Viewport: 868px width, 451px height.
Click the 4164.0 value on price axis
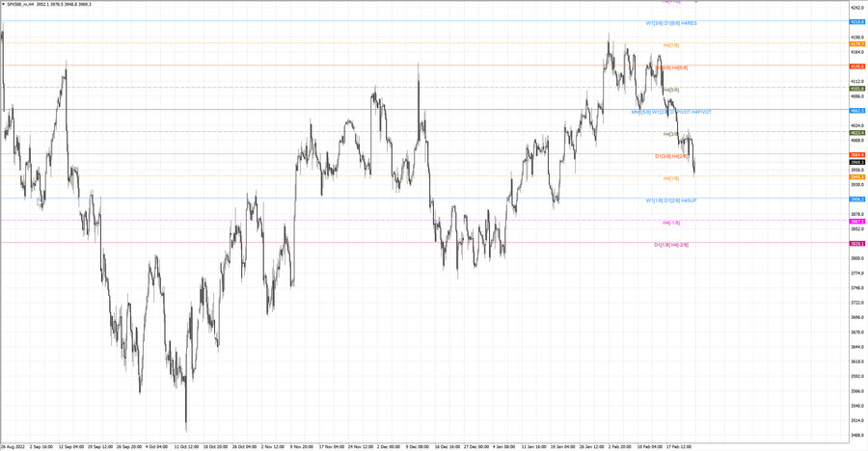(x=857, y=52)
